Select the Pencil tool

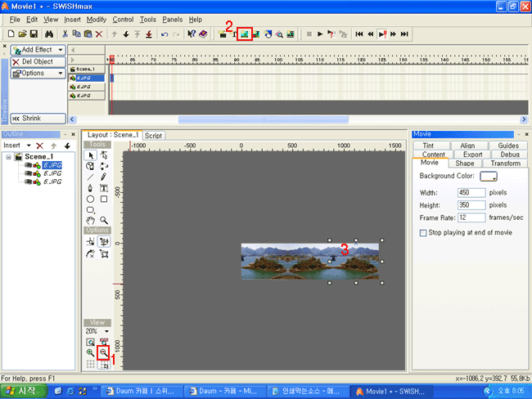pos(104,177)
